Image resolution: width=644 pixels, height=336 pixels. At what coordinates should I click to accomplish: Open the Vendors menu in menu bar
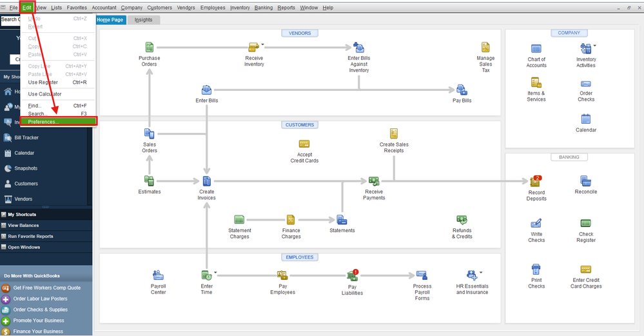click(x=186, y=7)
